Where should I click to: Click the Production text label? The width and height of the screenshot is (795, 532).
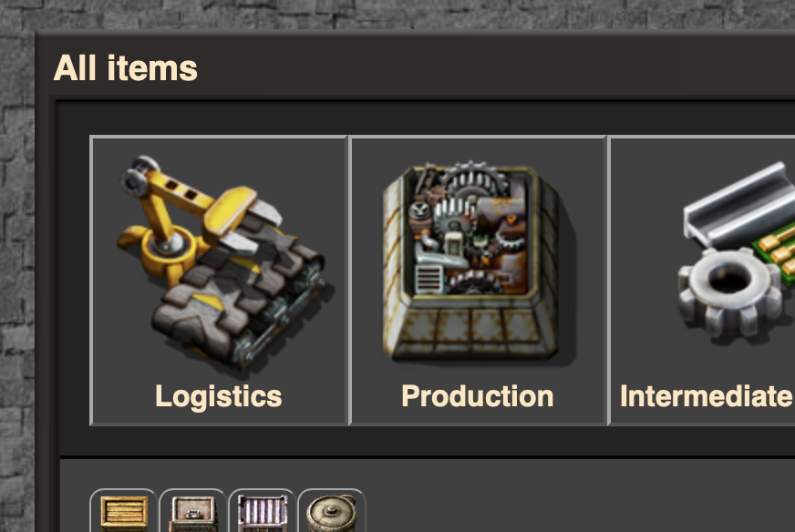(x=477, y=395)
